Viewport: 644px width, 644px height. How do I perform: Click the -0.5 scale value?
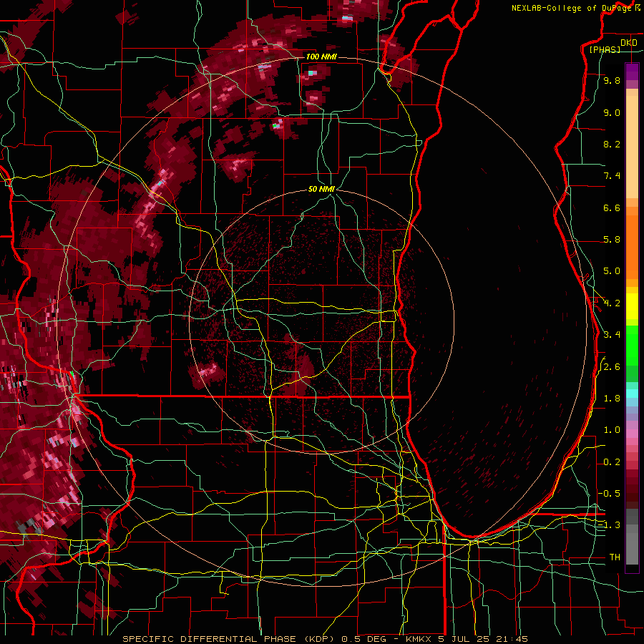coord(609,494)
